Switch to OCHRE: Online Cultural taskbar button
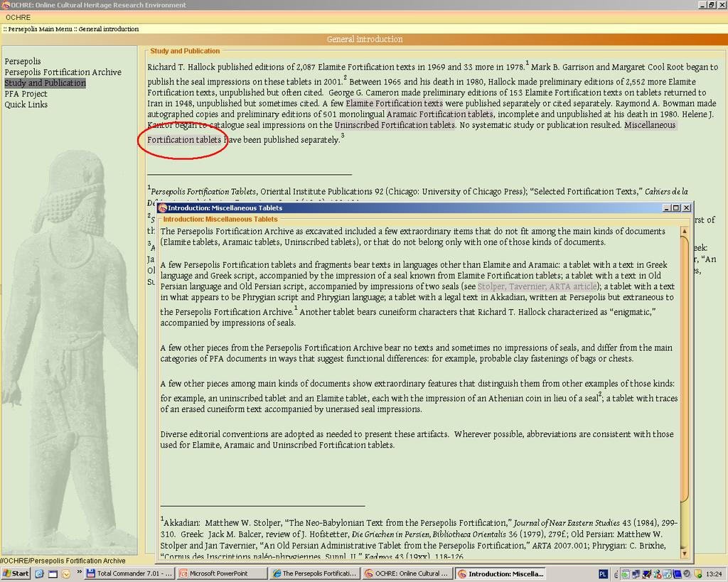This screenshot has width=728, height=582. [x=407, y=573]
